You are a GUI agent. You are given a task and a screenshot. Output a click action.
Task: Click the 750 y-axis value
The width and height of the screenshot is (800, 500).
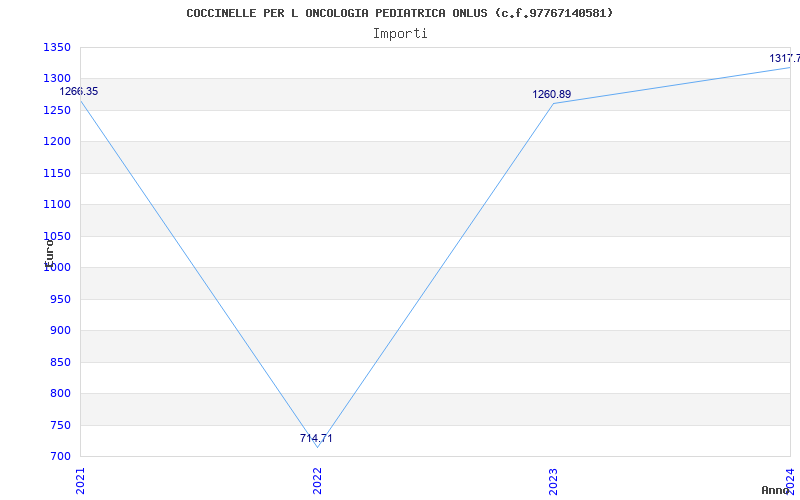click(x=60, y=425)
